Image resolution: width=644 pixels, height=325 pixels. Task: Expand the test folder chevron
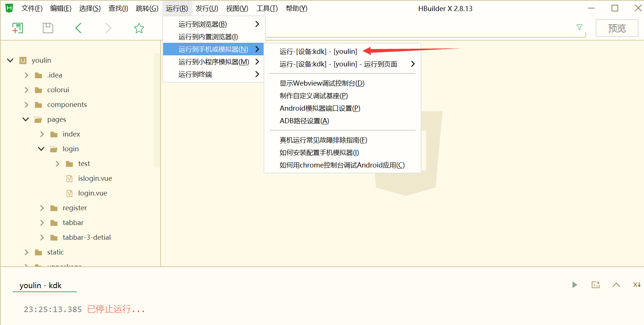(x=57, y=164)
